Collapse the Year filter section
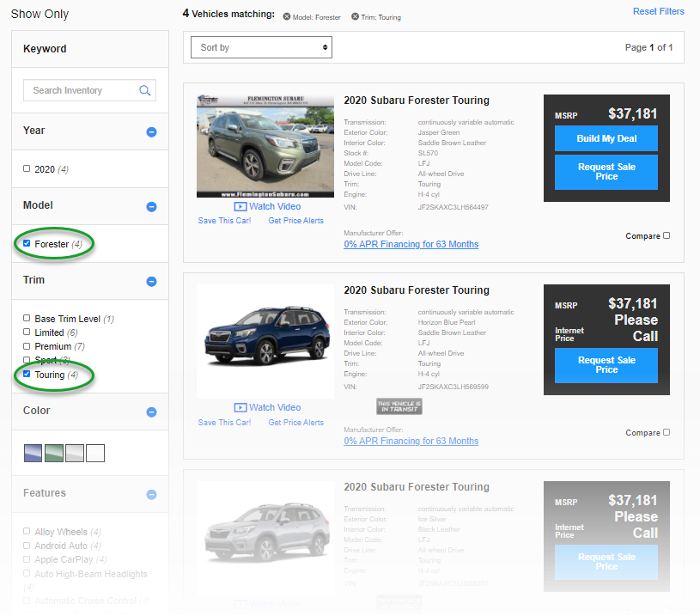700x616 pixels. (x=151, y=131)
